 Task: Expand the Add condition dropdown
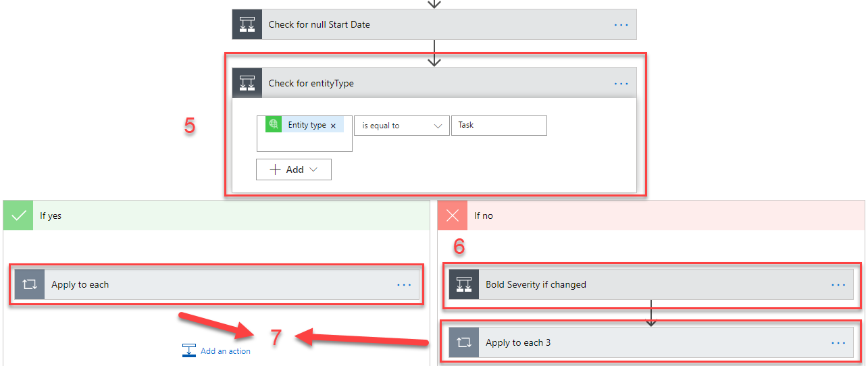click(x=294, y=169)
